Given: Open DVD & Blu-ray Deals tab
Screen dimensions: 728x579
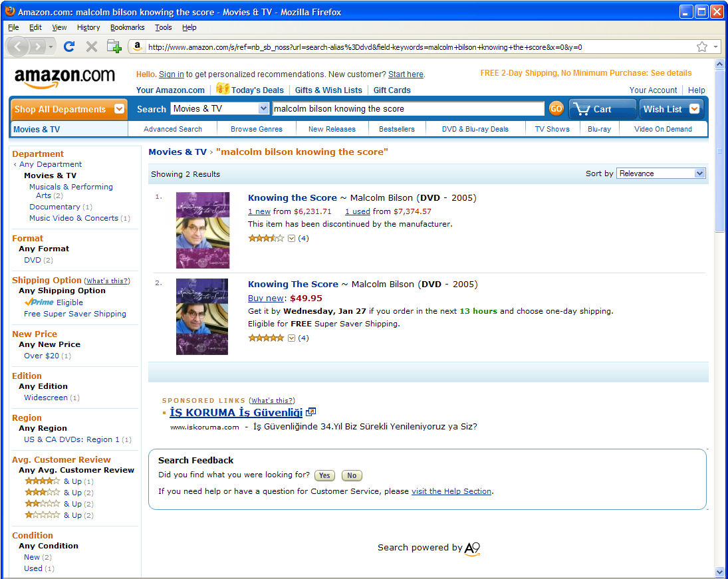Looking at the screenshot, I should coord(475,129).
